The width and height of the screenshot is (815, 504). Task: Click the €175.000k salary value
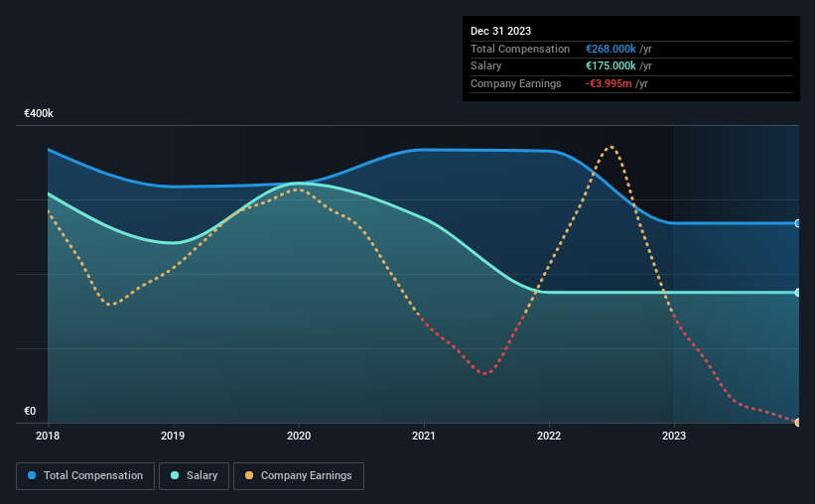coord(611,66)
